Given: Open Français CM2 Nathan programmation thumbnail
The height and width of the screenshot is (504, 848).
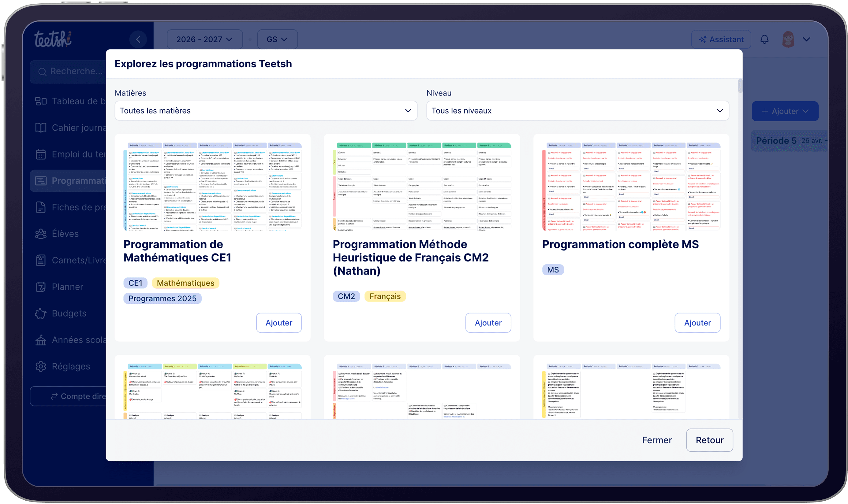Looking at the screenshot, I should pos(422,187).
